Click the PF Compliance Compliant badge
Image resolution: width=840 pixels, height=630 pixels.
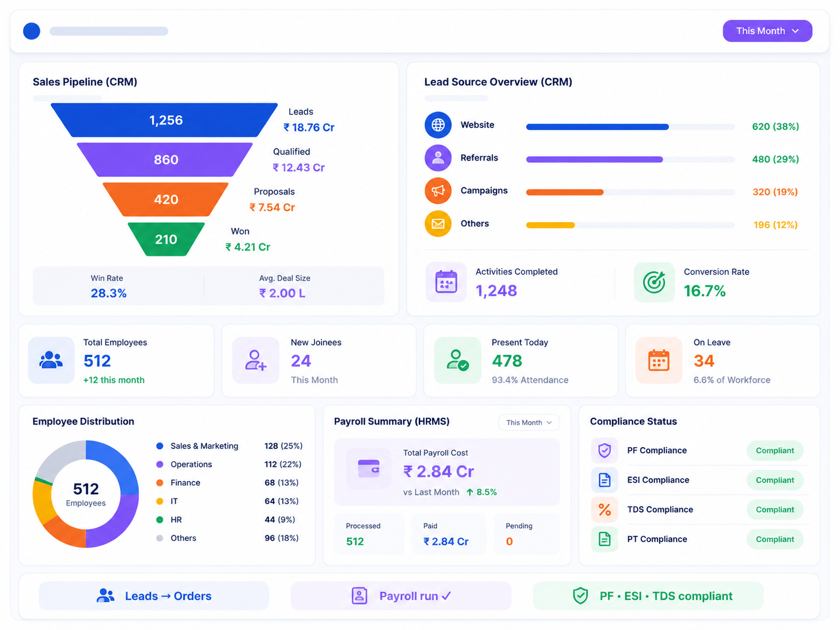click(775, 450)
